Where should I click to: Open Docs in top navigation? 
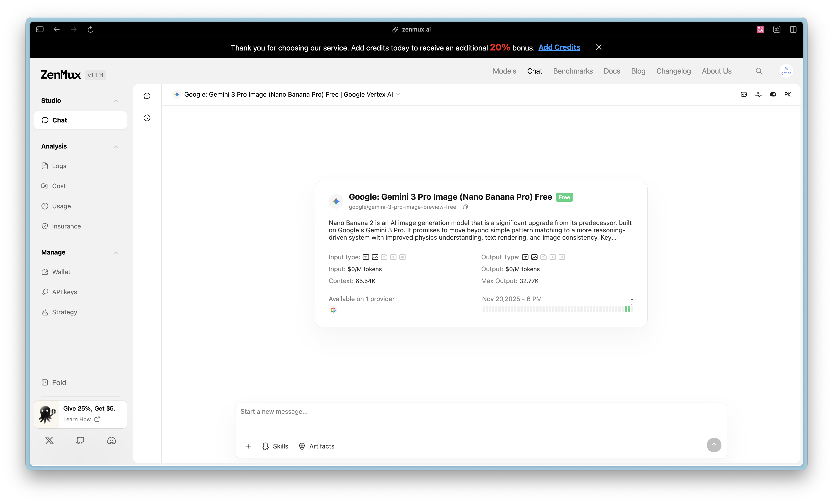point(612,71)
